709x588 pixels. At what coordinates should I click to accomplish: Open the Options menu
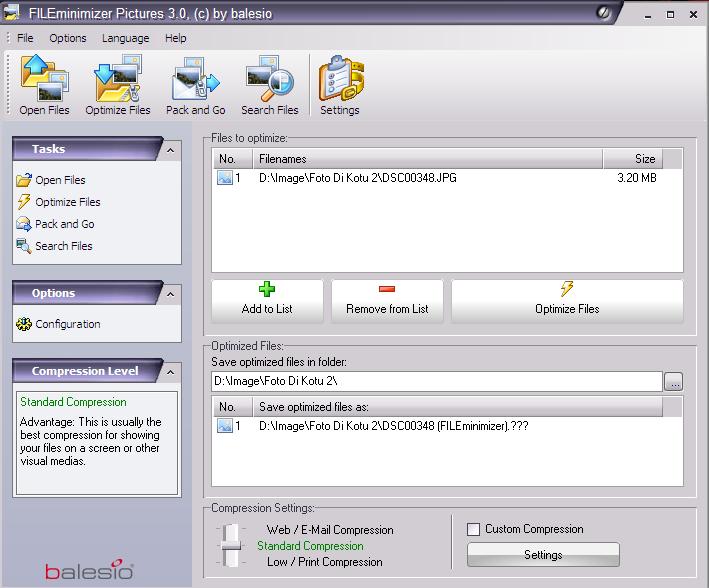68,38
